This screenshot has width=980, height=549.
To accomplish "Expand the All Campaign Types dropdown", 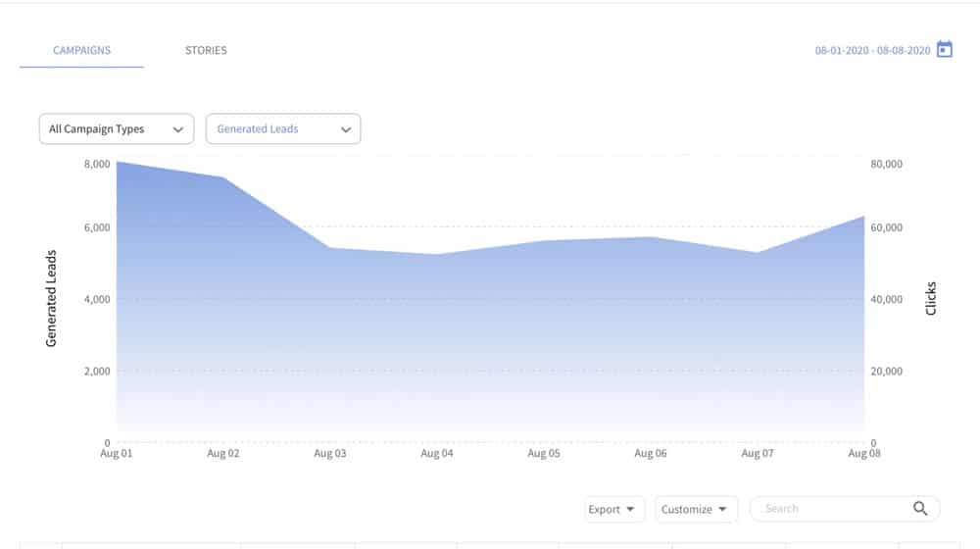I will pos(117,129).
